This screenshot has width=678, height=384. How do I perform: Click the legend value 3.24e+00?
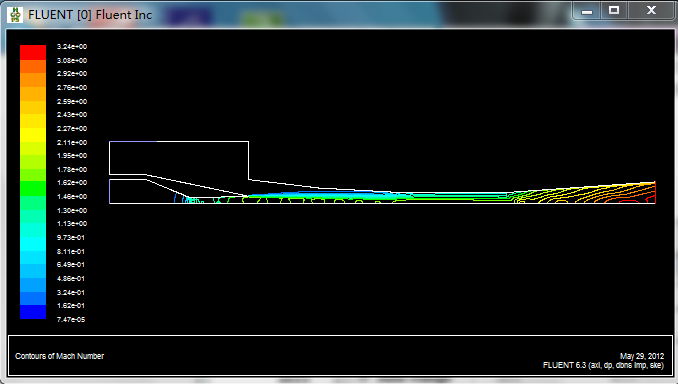pos(72,47)
